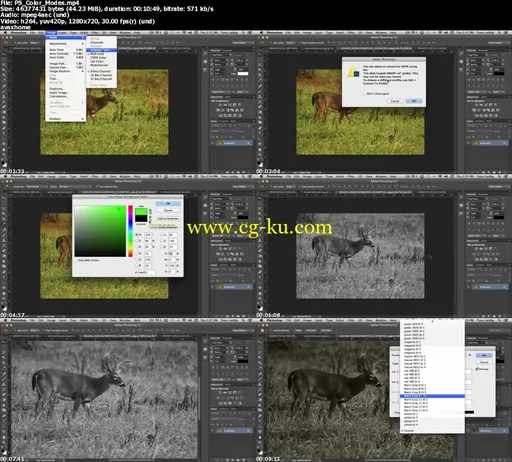Choose Trim in the Image menu
This screenshot has height=462, width=512.
pos(65,79)
